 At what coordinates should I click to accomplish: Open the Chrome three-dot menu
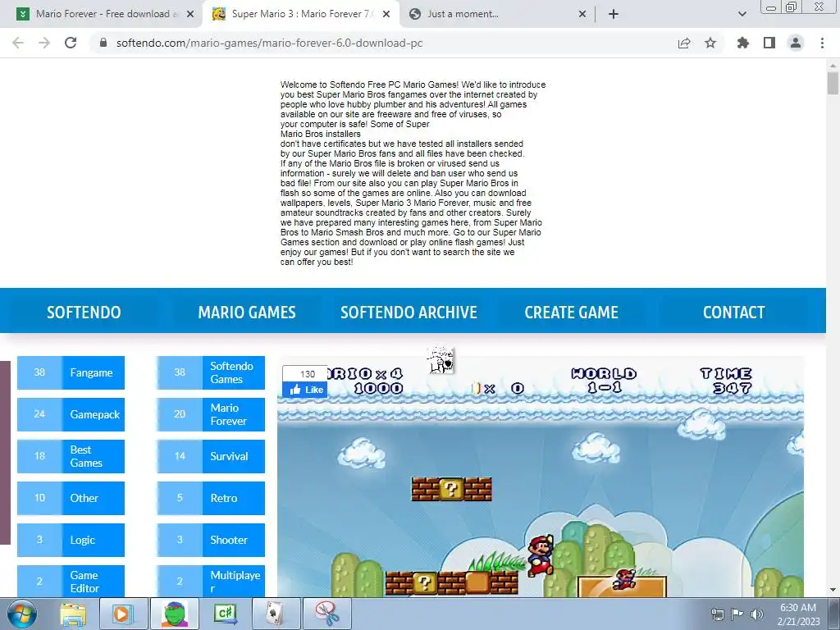pyautogui.click(x=822, y=43)
